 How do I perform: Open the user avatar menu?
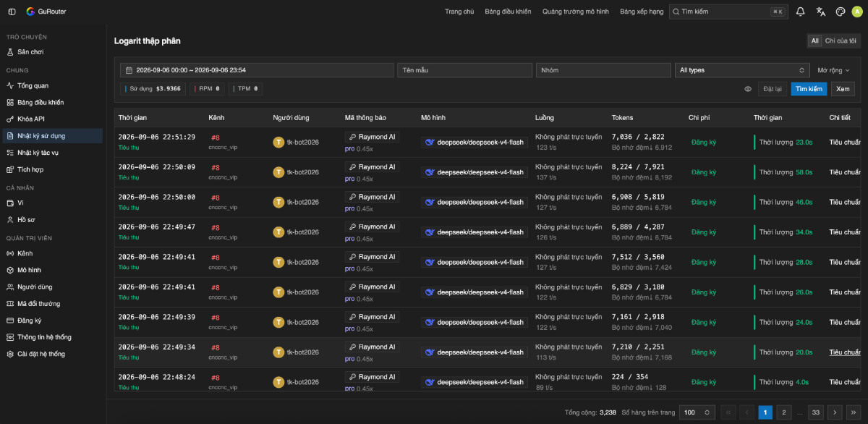[857, 12]
